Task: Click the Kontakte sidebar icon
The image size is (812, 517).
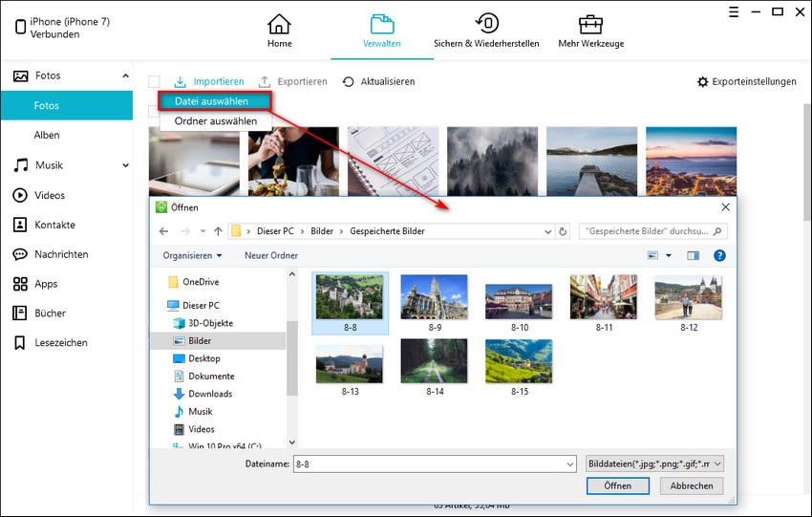Action: (20, 225)
